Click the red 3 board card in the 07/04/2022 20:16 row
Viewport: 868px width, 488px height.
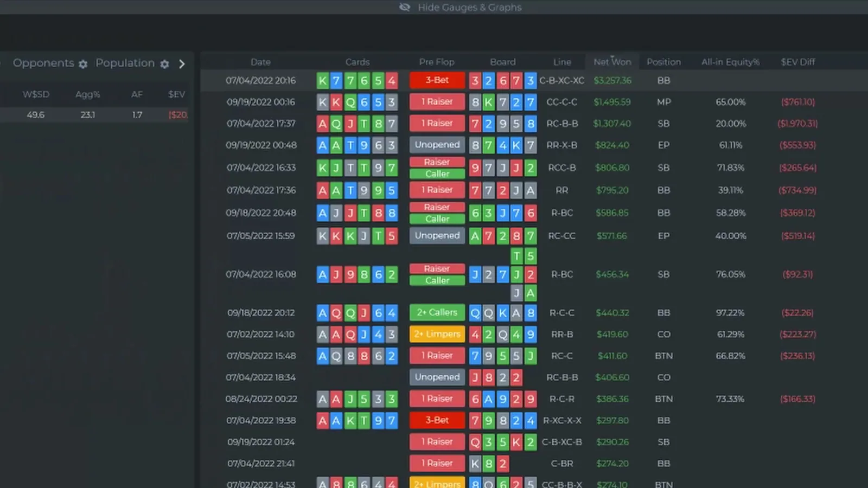pyautogui.click(x=475, y=81)
